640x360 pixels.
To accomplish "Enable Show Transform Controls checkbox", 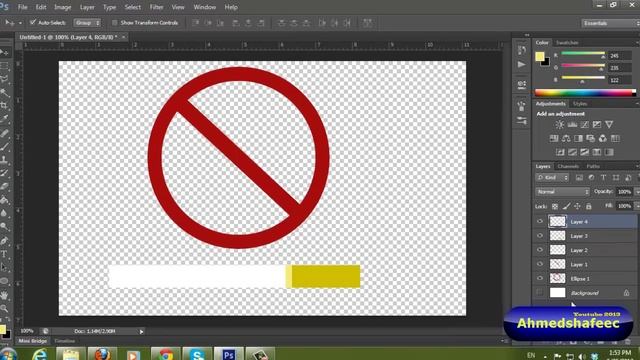I will (114, 22).
